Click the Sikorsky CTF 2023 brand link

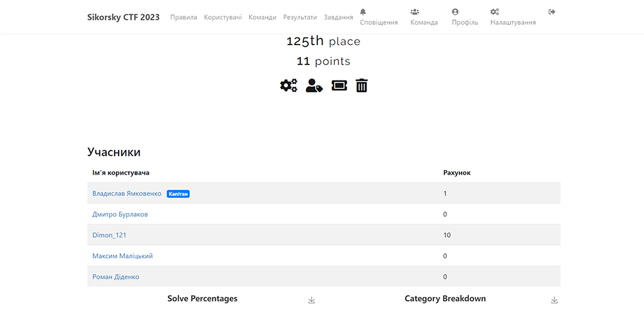[x=124, y=17]
